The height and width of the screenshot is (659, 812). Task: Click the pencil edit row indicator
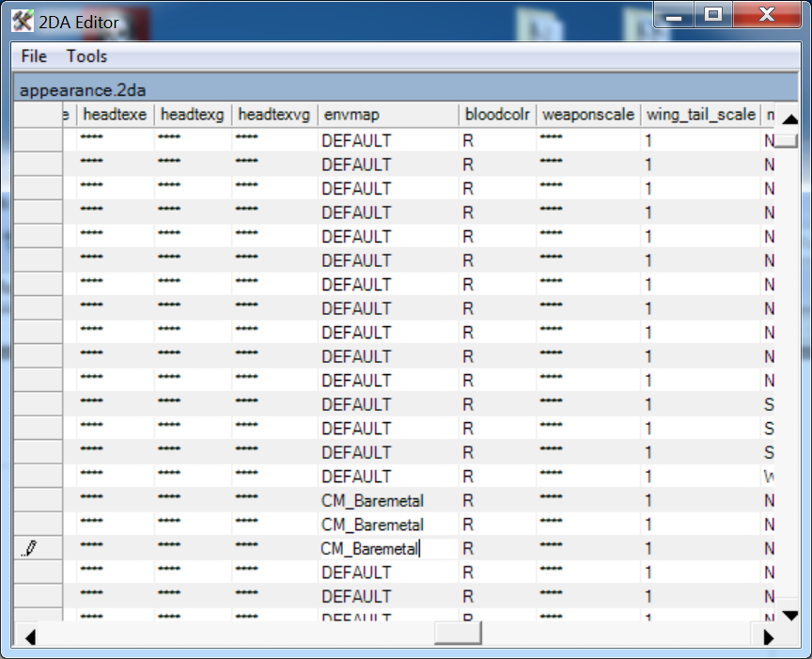[x=28, y=549]
